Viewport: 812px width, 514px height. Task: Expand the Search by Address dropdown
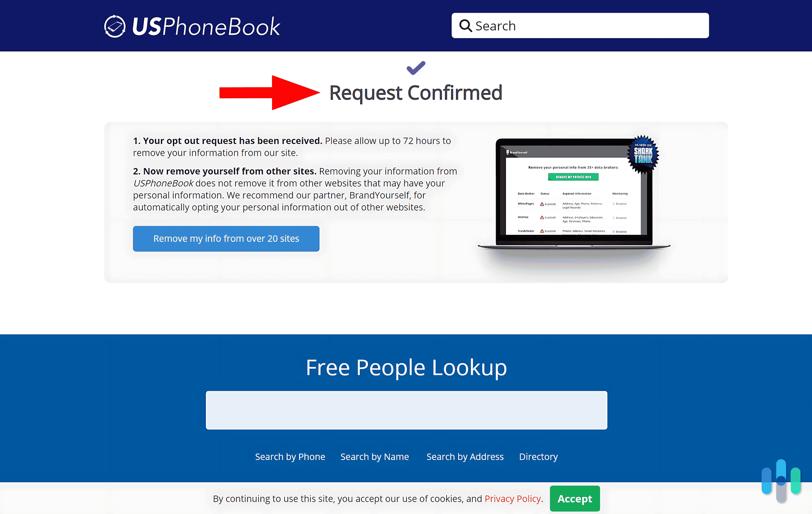click(x=465, y=456)
